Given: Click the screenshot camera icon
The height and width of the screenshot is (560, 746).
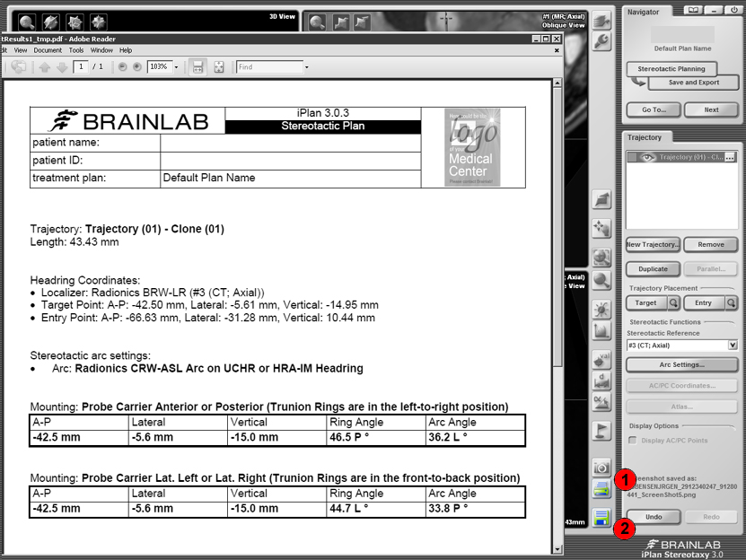Looking at the screenshot, I should pos(601,468).
